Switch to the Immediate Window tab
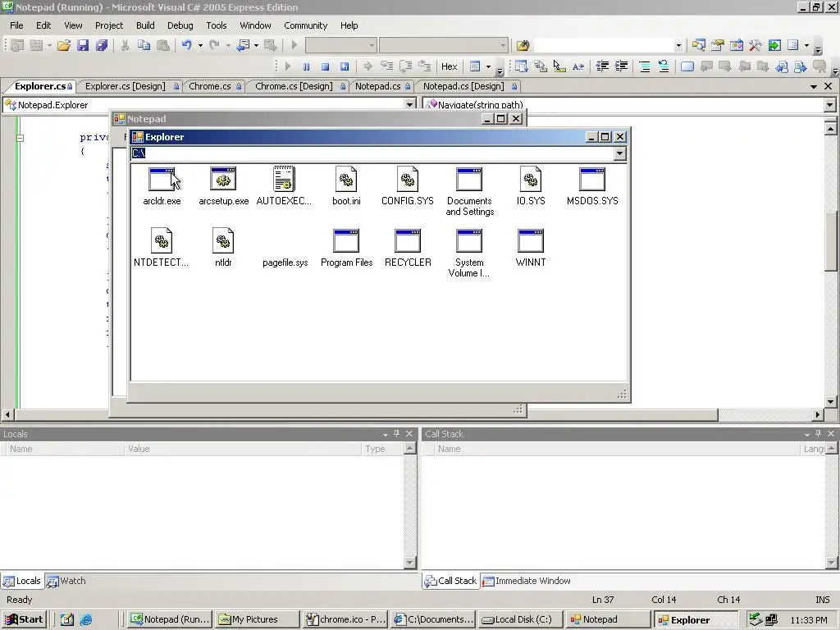The width and height of the screenshot is (840, 630). click(x=526, y=581)
